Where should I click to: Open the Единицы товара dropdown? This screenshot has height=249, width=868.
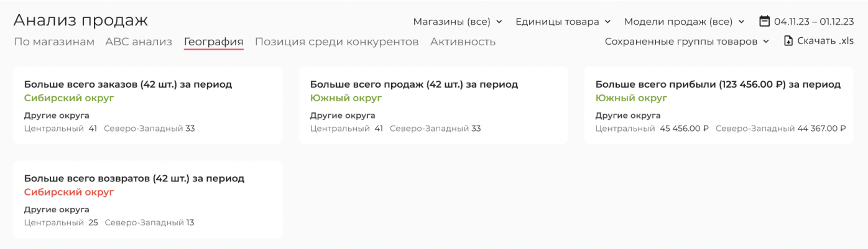pyautogui.click(x=563, y=22)
